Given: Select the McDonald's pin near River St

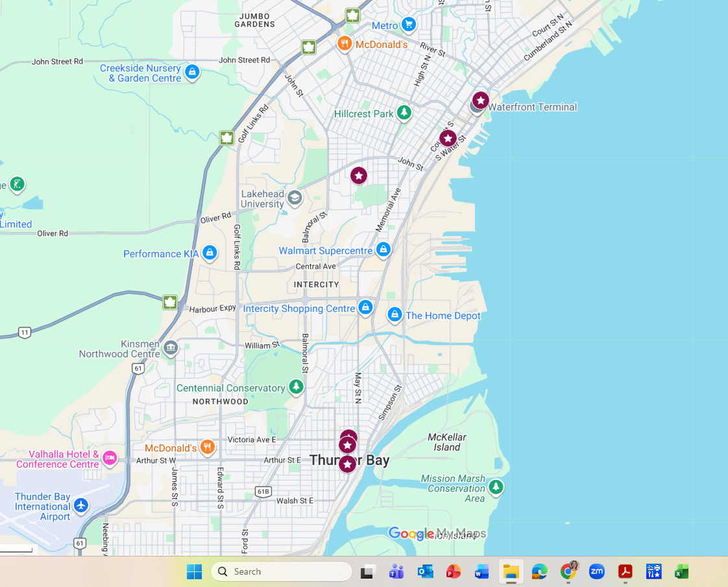Looking at the screenshot, I should point(344,44).
